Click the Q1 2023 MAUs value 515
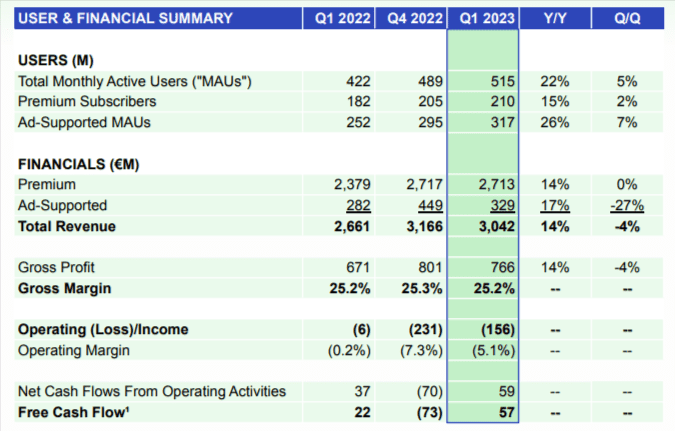 (x=503, y=81)
